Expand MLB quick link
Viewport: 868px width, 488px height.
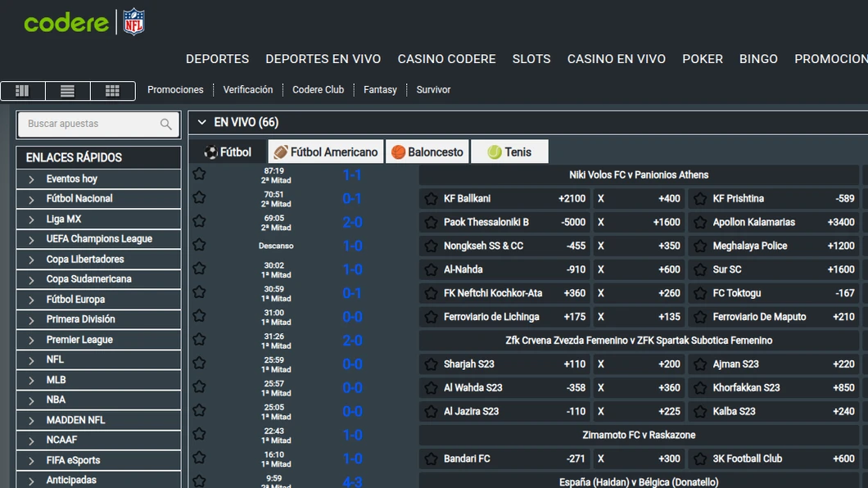tap(98, 380)
